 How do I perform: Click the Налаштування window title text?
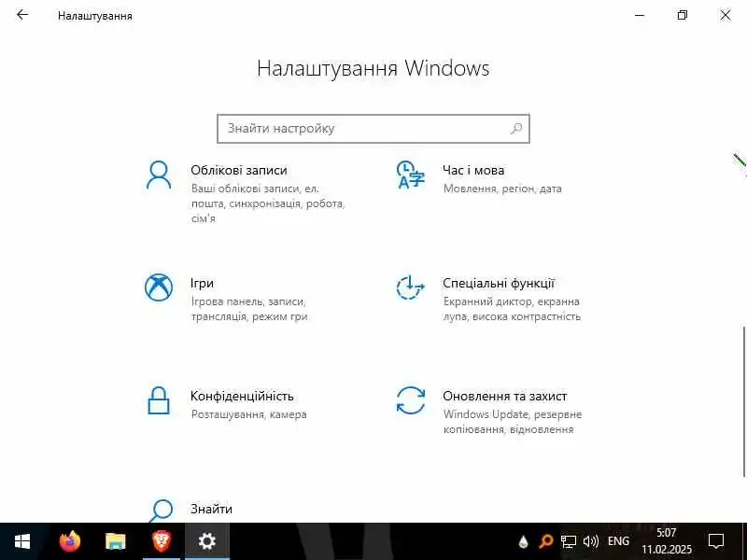(x=95, y=16)
